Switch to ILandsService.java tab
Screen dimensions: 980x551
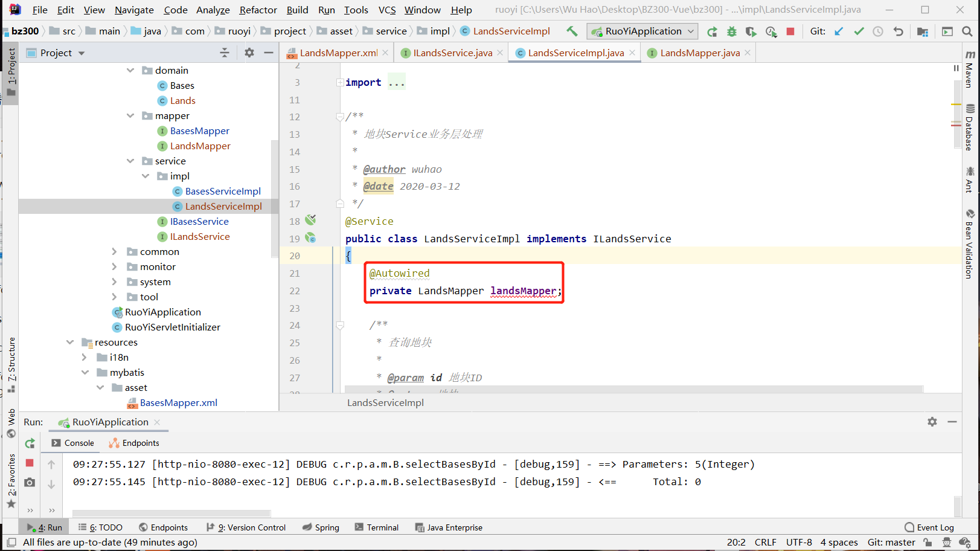(452, 53)
